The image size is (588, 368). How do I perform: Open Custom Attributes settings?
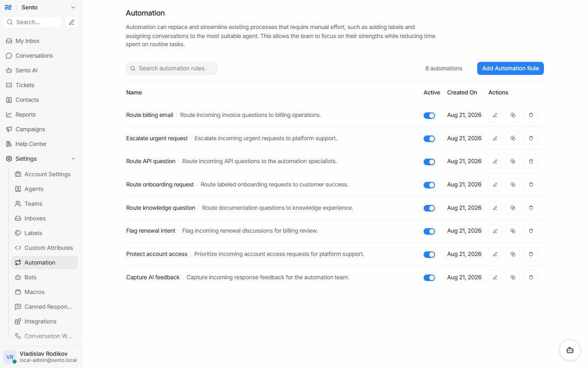(45, 248)
